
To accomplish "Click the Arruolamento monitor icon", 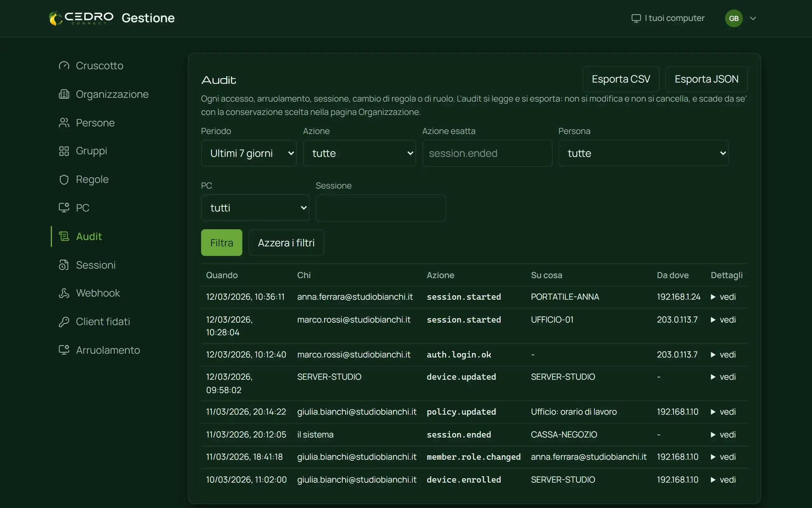I will [x=64, y=350].
